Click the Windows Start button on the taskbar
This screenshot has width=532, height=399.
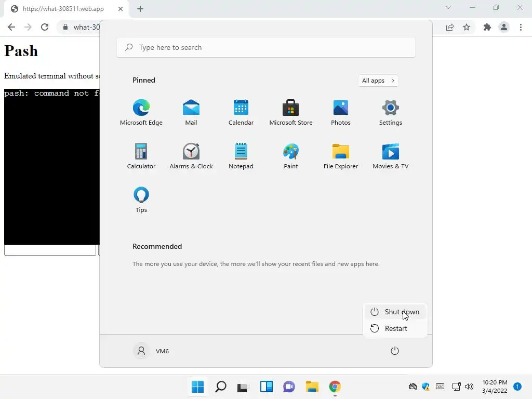[x=198, y=387]
